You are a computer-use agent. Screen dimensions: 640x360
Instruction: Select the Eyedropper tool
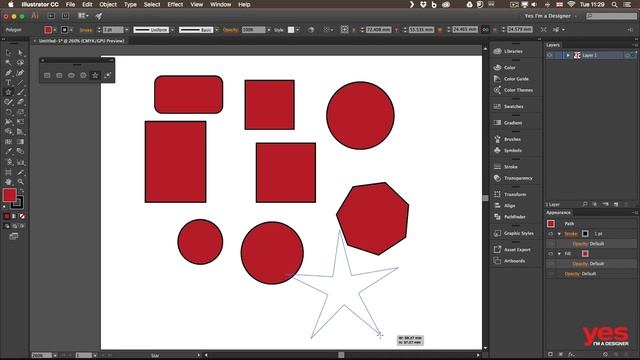pyautogui.click(x=8, y=151)
